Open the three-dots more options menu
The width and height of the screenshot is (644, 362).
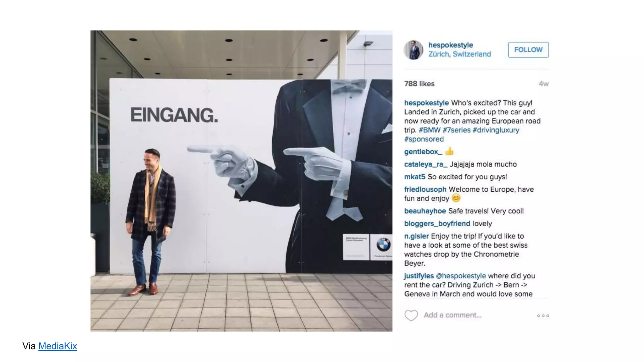(543, 315)
